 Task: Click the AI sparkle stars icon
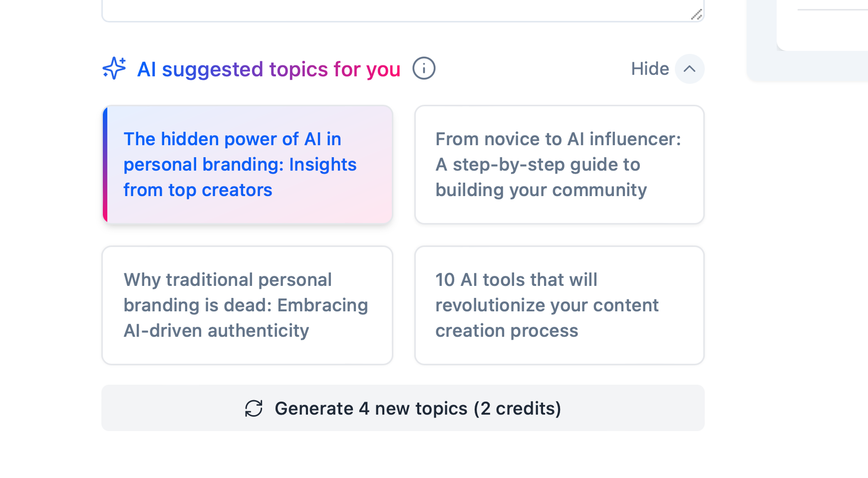114,68
